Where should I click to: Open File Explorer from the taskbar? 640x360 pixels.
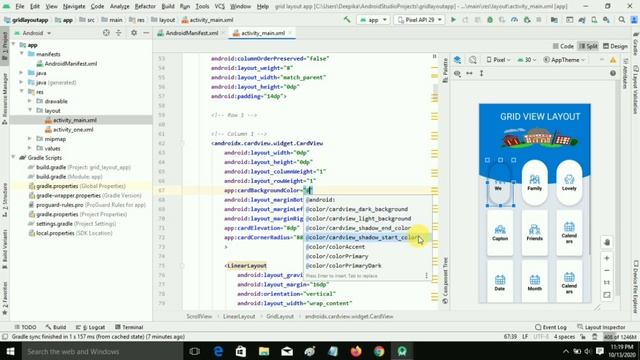[264, 351]
